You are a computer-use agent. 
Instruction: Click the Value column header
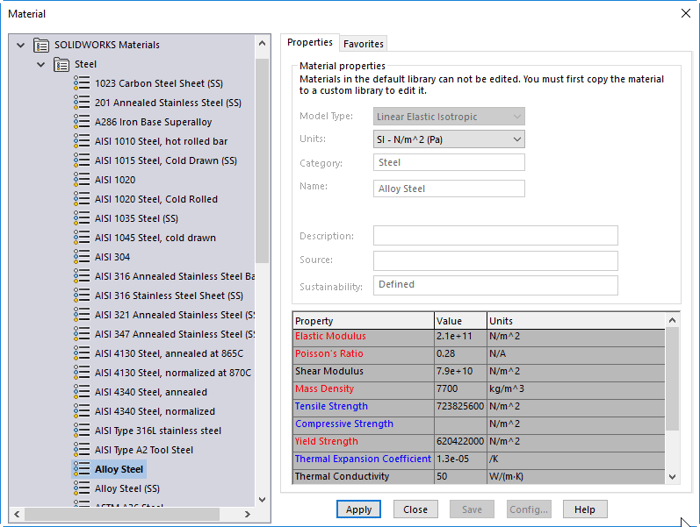pyautogui.click(x=460, y=321)
